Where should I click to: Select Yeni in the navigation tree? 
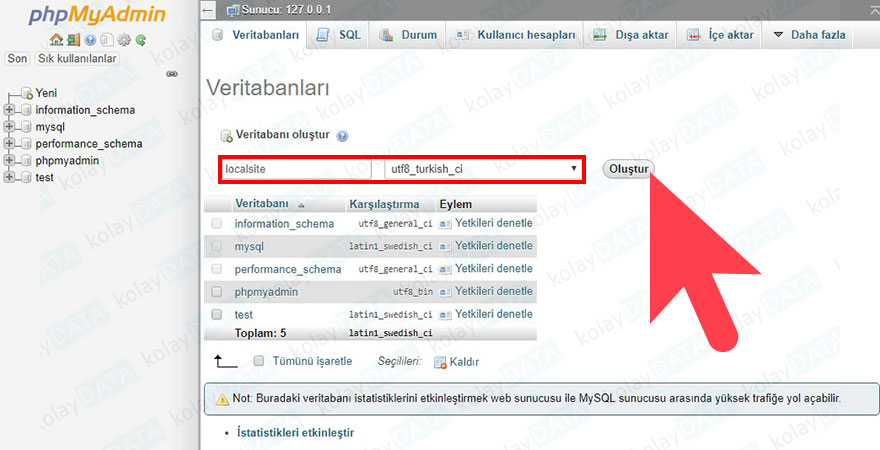[x=46, y=93]
